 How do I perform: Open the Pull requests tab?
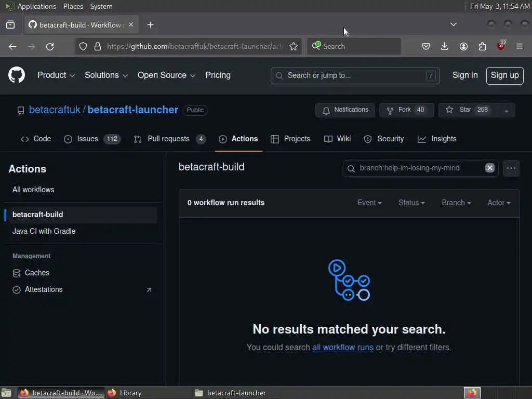(170, 139)
